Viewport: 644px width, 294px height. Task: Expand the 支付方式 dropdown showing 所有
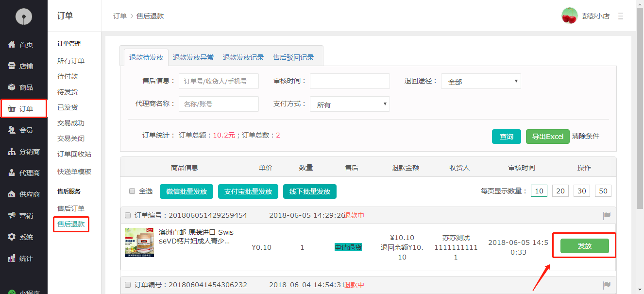tap(350, 104)
